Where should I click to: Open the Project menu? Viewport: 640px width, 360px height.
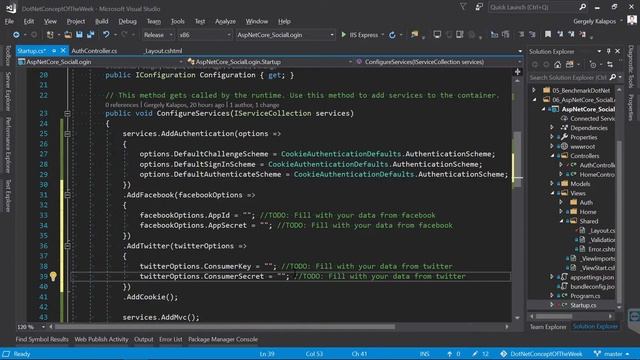(x=76, y=21)
